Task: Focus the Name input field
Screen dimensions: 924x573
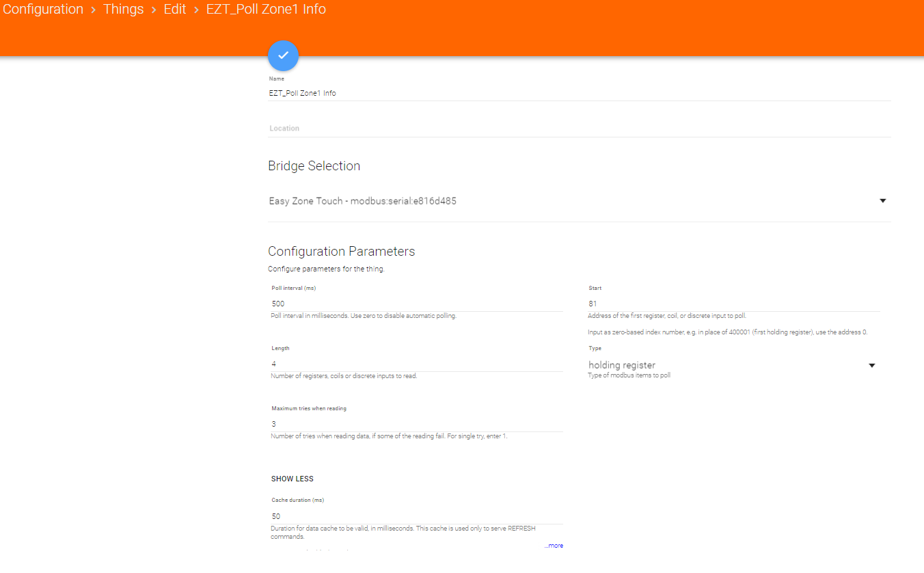Action: pyautogui.click(x=578, y=93)
